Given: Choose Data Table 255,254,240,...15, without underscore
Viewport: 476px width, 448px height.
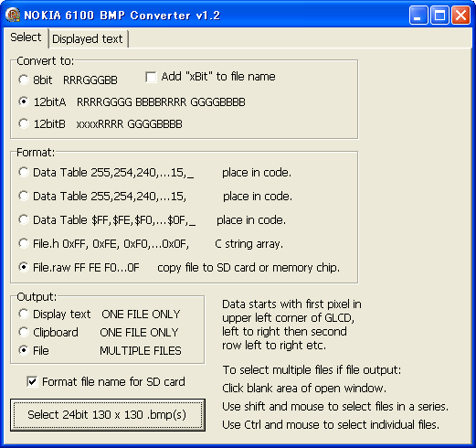Looking at the screenshot, I should point(24,196).
